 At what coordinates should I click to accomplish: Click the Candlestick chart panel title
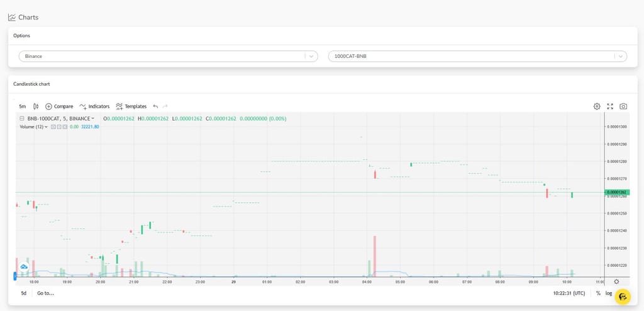[x=31, y=84]
